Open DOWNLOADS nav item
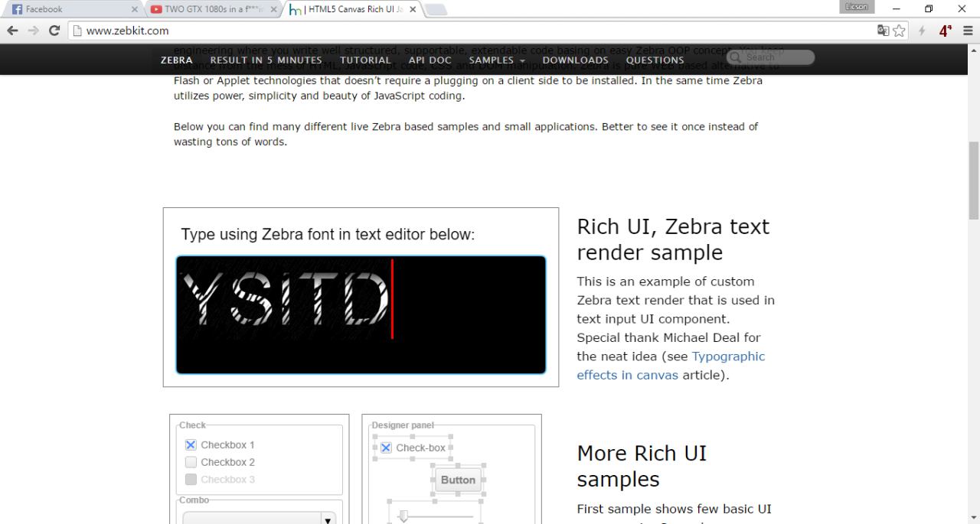The image size is (980, 524). click(x=575, y=60)
